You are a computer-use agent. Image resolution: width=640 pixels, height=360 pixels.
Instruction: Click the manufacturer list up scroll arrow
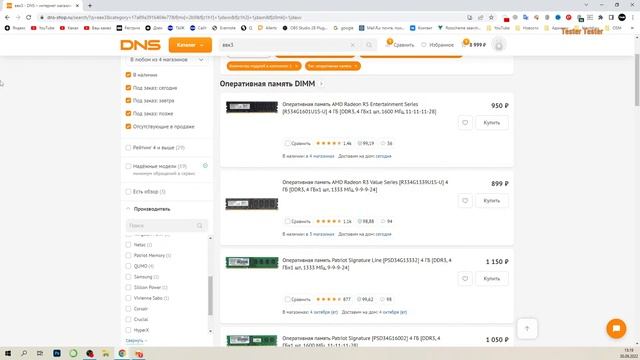(211, 238)
